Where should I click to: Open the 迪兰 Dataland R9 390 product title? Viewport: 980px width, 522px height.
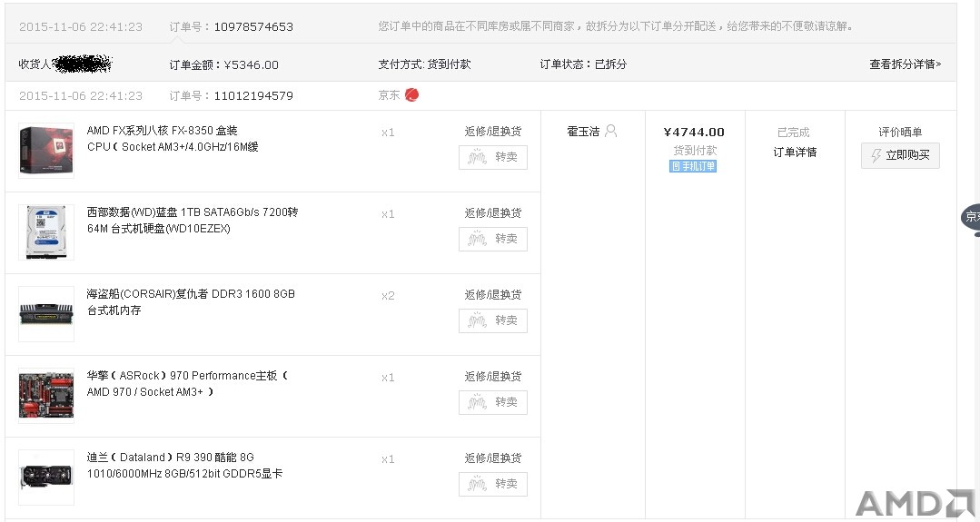pos(184,466)
